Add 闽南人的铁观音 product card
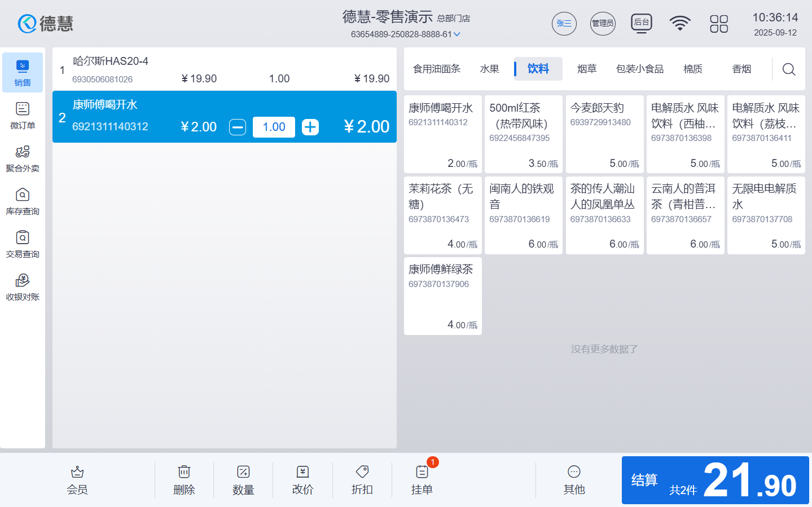Screen dimensions: 812x507 (524, 215)
